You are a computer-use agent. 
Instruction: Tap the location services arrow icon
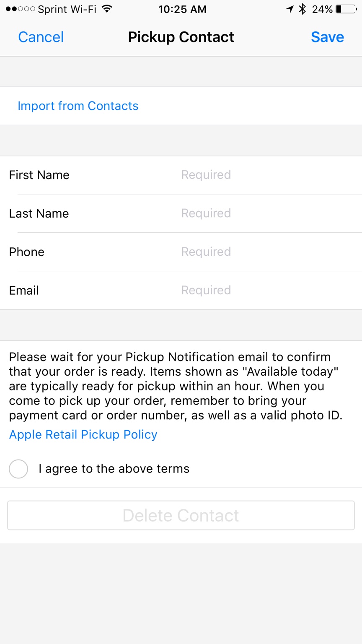pyautogui.click(x=290, y=9)
